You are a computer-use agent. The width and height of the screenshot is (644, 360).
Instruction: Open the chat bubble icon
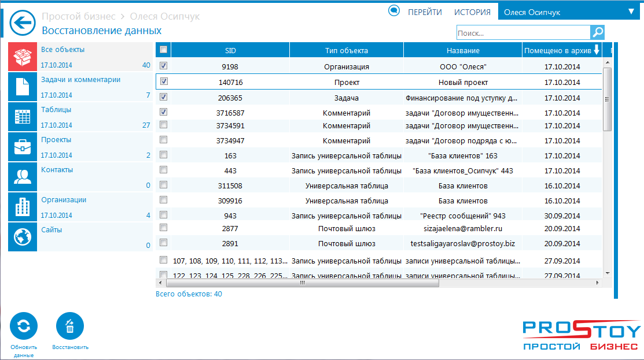tap(394, 11)
